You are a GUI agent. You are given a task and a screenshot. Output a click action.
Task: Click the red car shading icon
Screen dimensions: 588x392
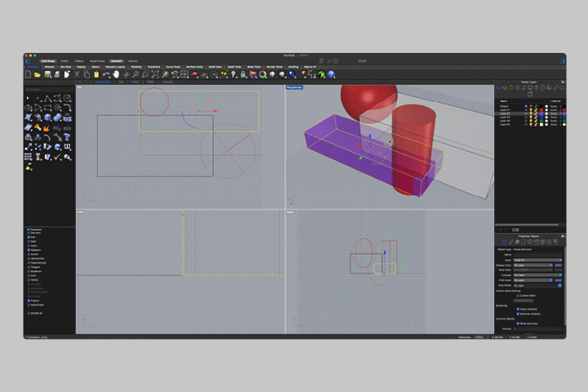(x=194, y=74)
